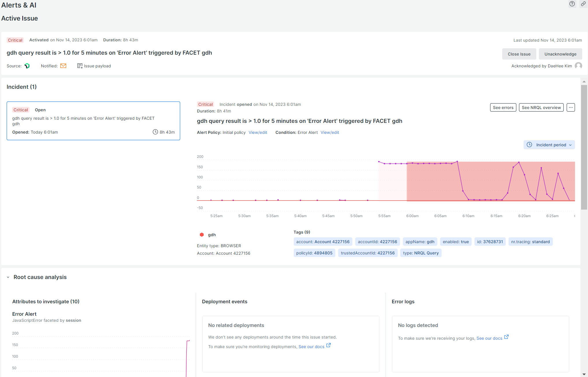Viewport: 588px width, 377px height.
Task: Click the orange email notified icon
Action: coord(63,66)
